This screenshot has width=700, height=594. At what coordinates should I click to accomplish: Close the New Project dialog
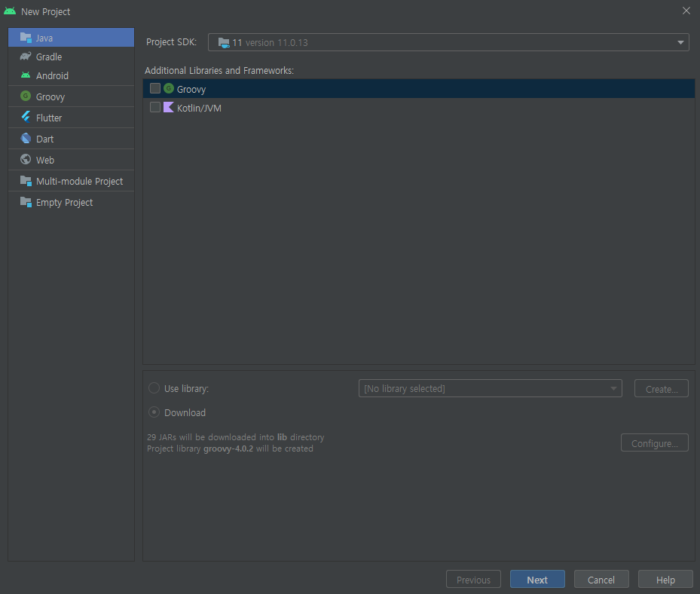686,11
